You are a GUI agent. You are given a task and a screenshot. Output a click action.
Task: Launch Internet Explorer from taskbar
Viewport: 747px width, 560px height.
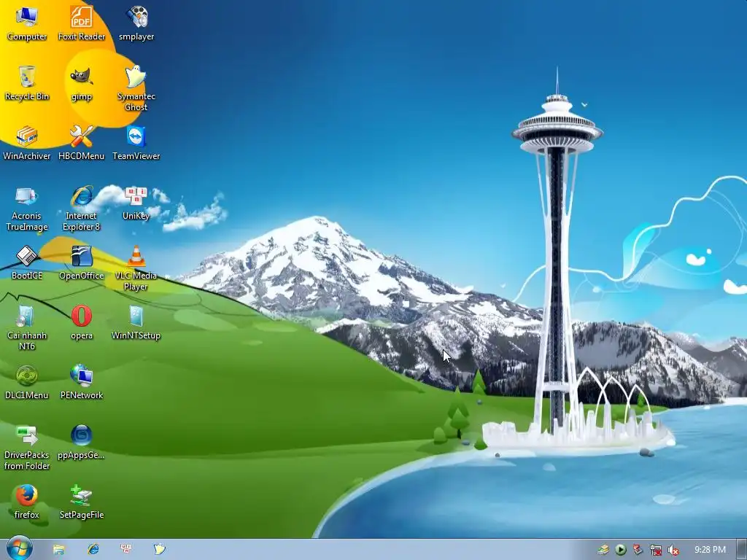tap(93, 549)
